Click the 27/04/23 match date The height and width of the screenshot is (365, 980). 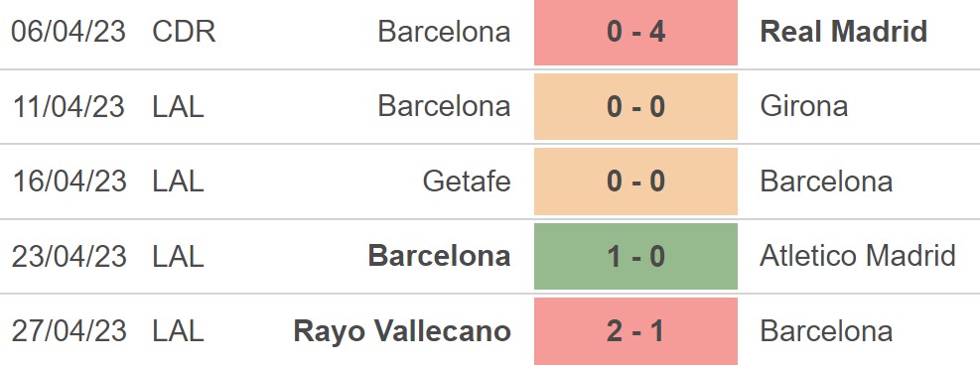69,330
